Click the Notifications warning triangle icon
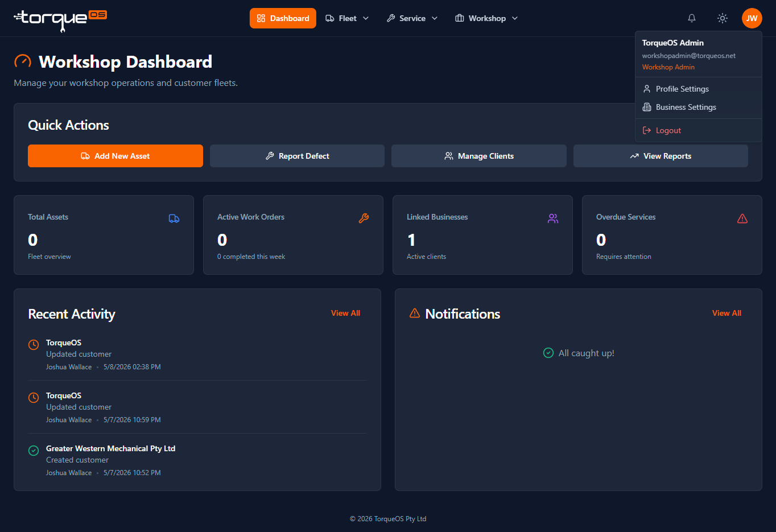 pos(415,313)
